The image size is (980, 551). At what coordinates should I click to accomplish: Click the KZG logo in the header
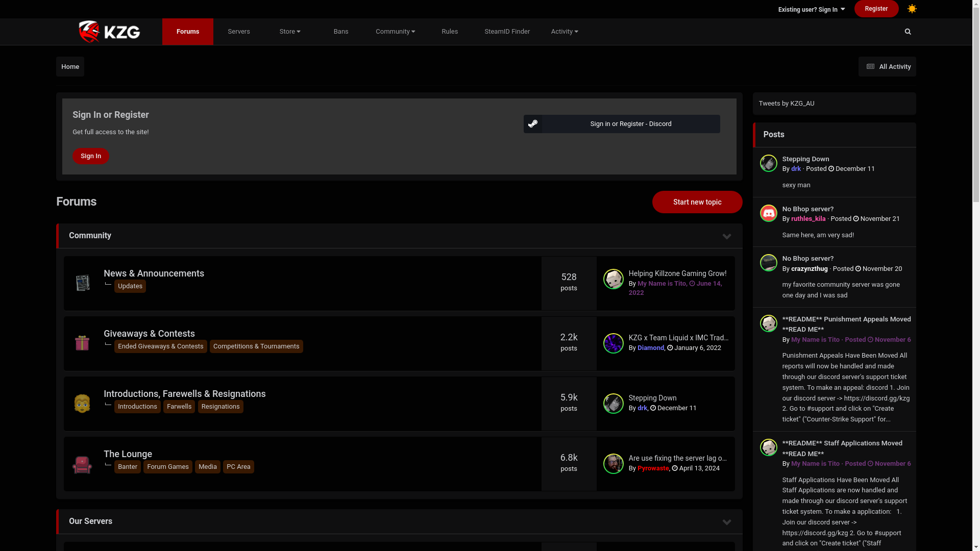point(109,32)
